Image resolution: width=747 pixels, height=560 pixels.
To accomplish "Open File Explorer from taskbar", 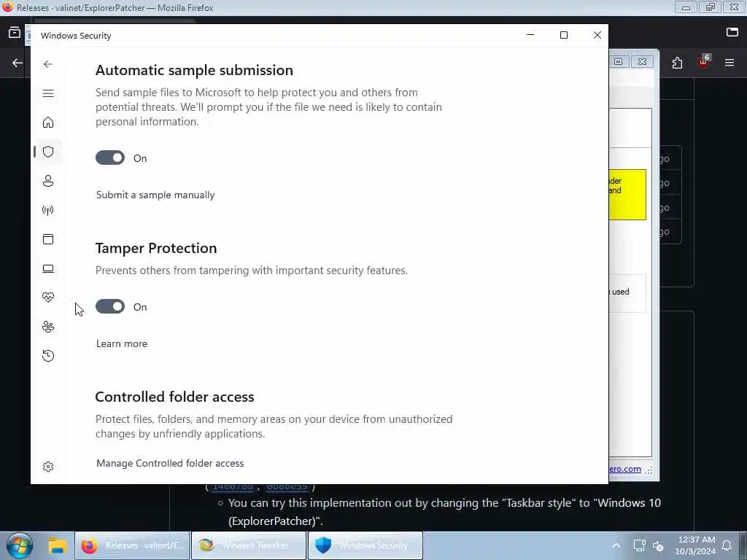I will 57,545.
